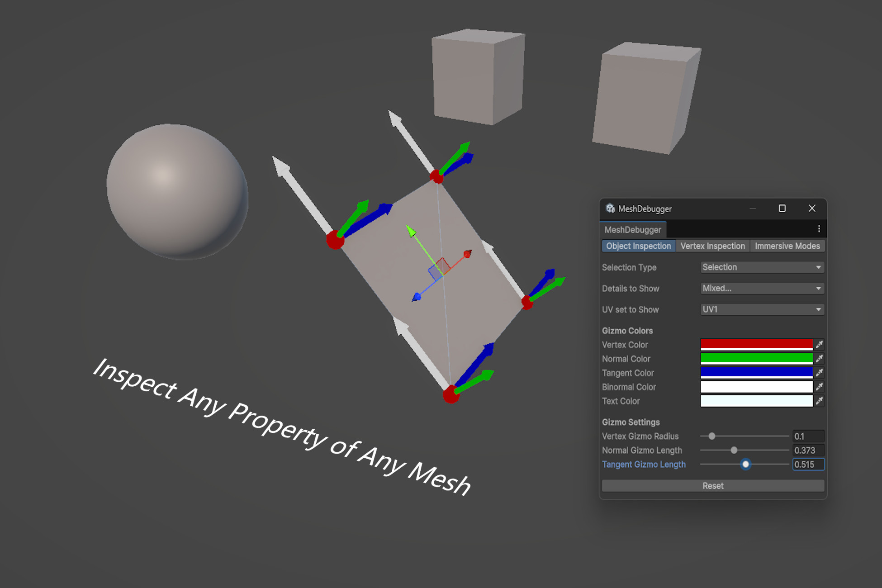This screenshot has height=588, width=882.
Task: Open the Immersive Modes tab
Action: coord(787,246)
